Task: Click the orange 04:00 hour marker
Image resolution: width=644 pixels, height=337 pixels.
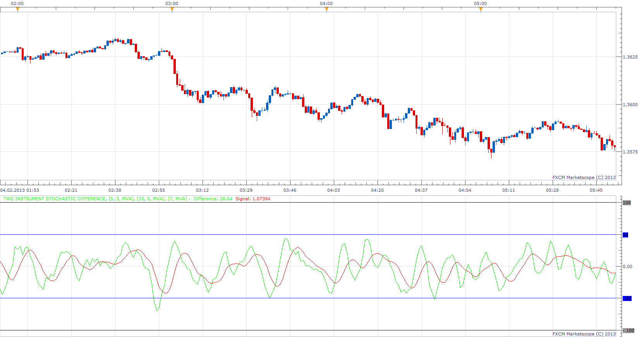Action: click(x=326, y=10)
